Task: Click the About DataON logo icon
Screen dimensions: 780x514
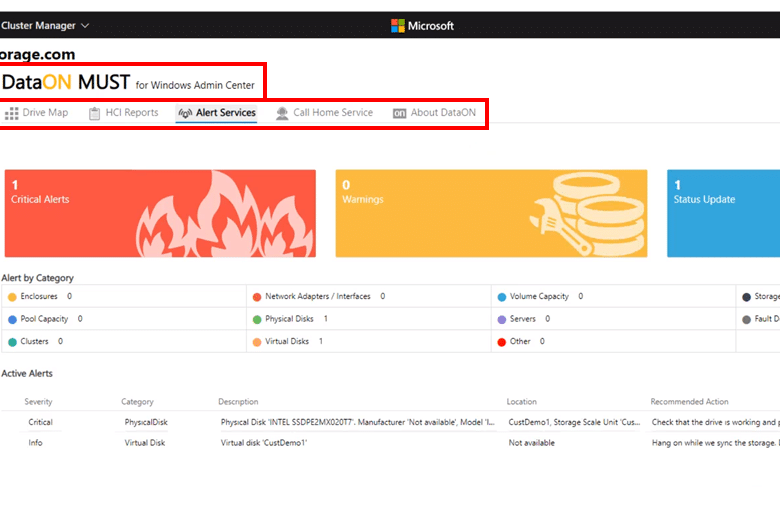Action: (x=399, y=113)
